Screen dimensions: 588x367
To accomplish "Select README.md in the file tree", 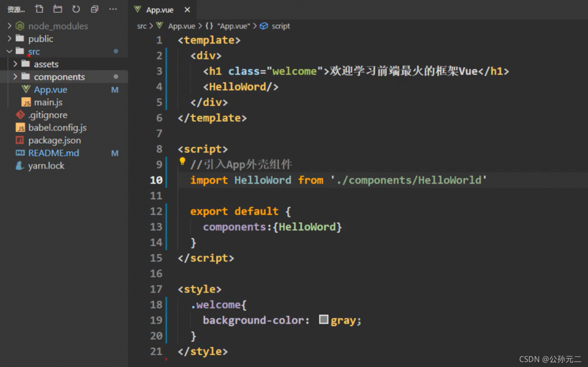I will pos(53,153).
